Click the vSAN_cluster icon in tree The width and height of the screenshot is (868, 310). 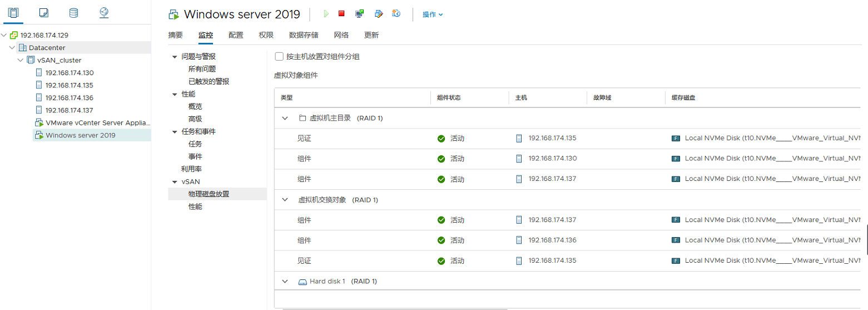pyautogui.click(x=31, y=60)
